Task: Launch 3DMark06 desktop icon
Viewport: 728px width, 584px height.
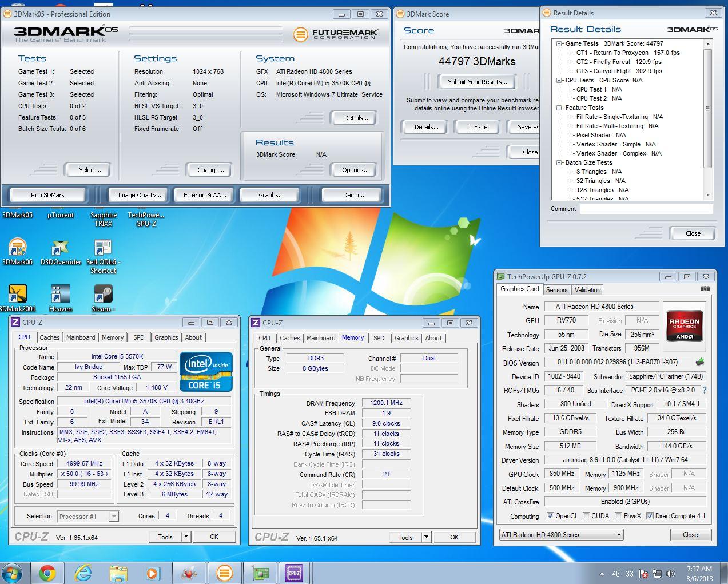Action: pyautogui.click(x=17, y=252)
